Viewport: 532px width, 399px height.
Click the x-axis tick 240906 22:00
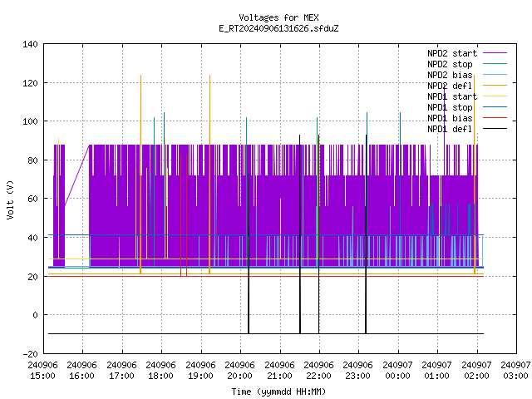click(318, 371)
